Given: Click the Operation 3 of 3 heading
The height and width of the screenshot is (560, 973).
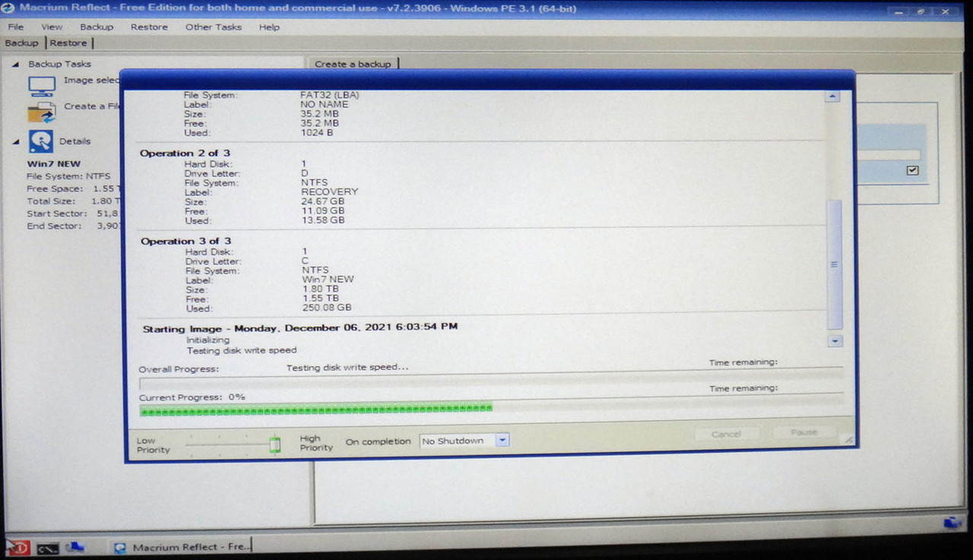Looking at the screenshot, I should (185, 241).
